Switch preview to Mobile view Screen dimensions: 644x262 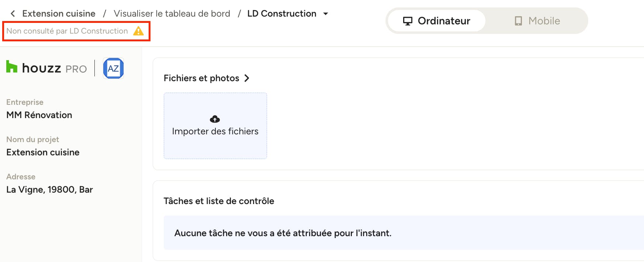coord(537,21)
